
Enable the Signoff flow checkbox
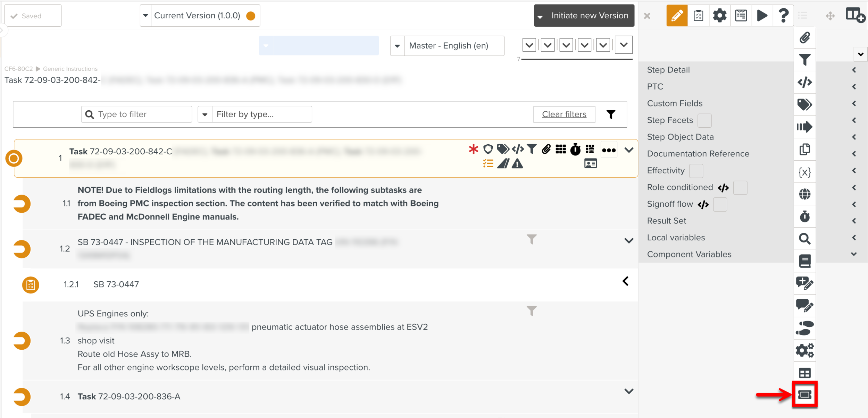720,204
